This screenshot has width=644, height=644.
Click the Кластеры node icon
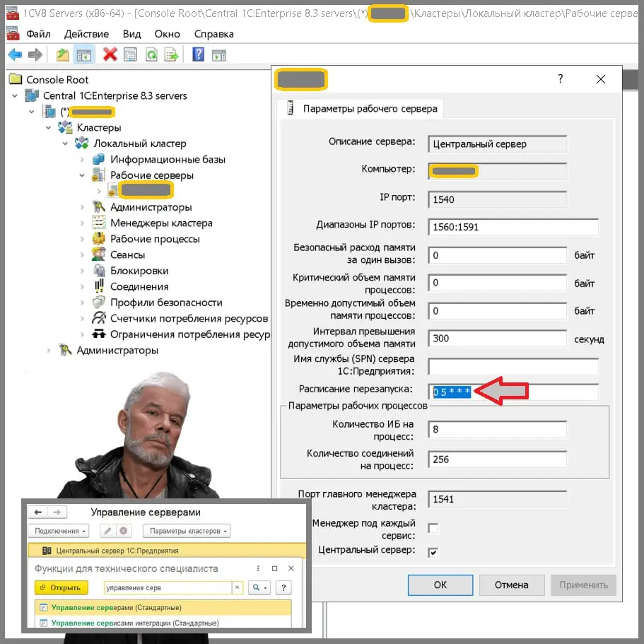65,127
